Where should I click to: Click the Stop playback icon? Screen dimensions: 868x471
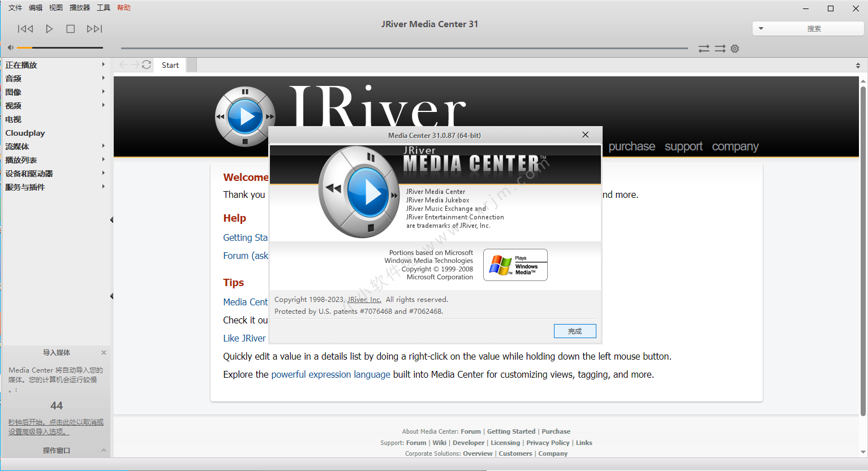point(72,28)
